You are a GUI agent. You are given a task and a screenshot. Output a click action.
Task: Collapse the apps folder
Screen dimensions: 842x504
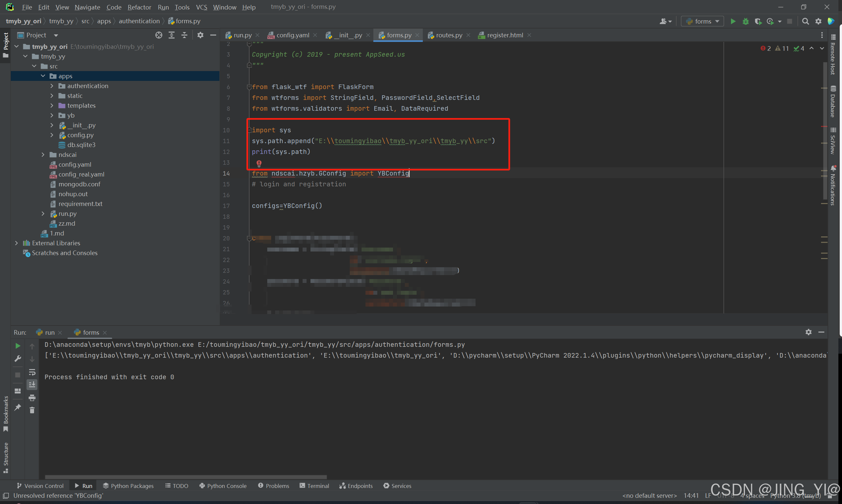click(43, 76)
